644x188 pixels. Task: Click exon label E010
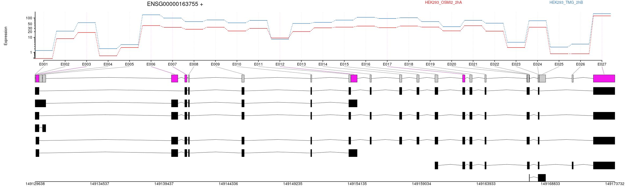point(237,64)
